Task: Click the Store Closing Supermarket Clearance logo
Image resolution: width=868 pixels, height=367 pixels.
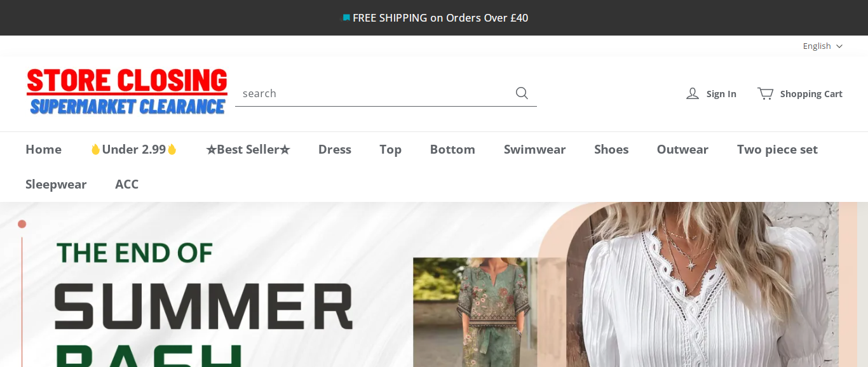Action: 127,92
